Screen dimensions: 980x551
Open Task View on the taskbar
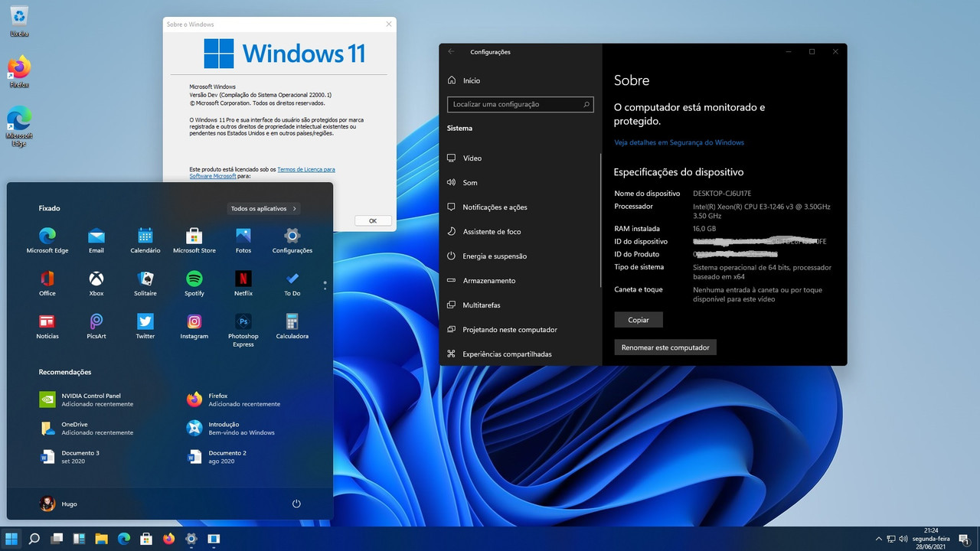(57, 539)
